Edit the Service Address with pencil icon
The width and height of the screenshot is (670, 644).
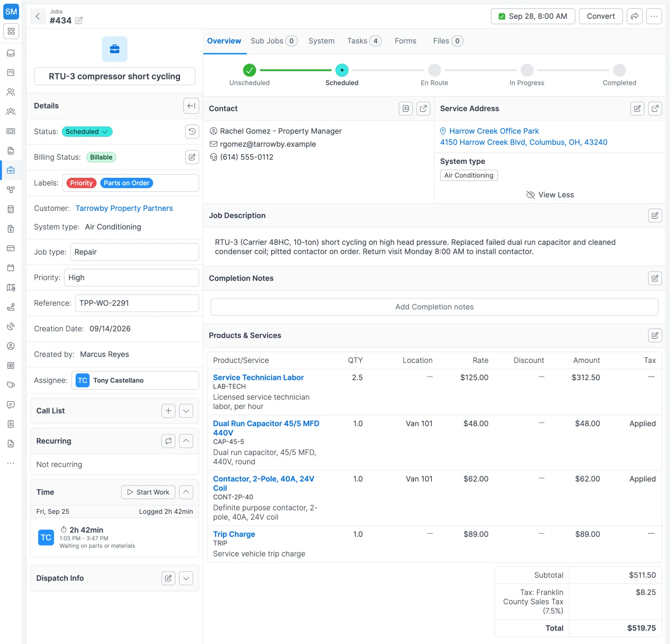637,108
